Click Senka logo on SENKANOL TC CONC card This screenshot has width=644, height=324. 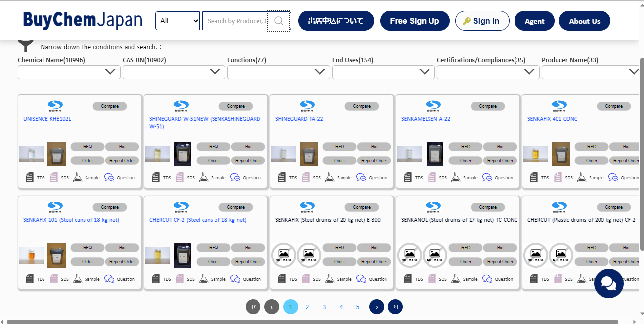[433, 207]
